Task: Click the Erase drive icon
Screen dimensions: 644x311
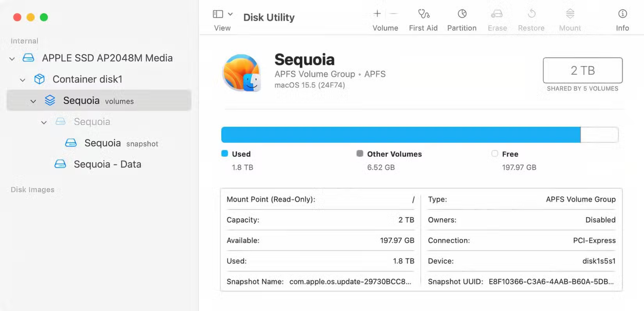Action: 497,14
